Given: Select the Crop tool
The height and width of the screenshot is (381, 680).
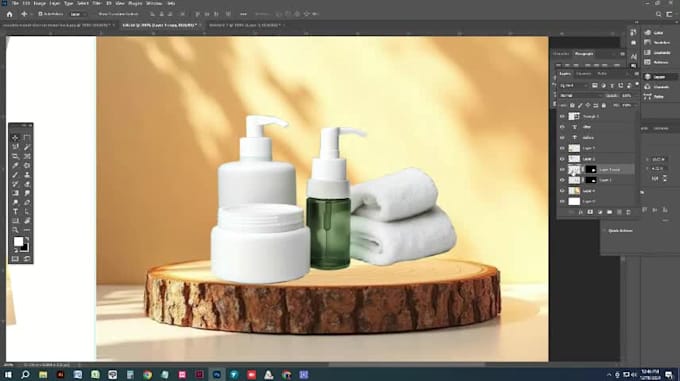Looking at the screenshot, I should click(15, 156).
